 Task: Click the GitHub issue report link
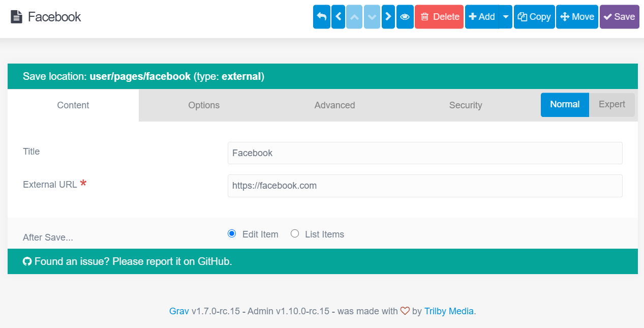click(133, 262)
